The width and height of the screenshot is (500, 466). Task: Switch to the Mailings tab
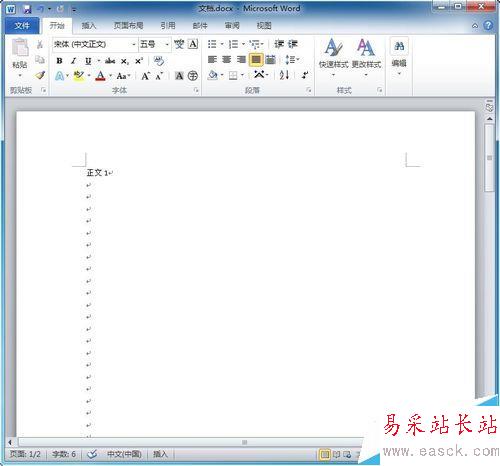200,26
